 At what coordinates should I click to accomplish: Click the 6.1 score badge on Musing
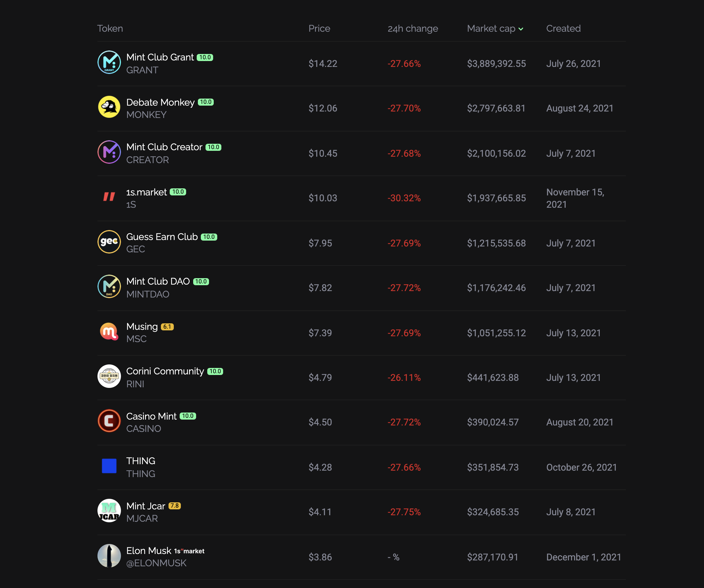pos(167,327)
